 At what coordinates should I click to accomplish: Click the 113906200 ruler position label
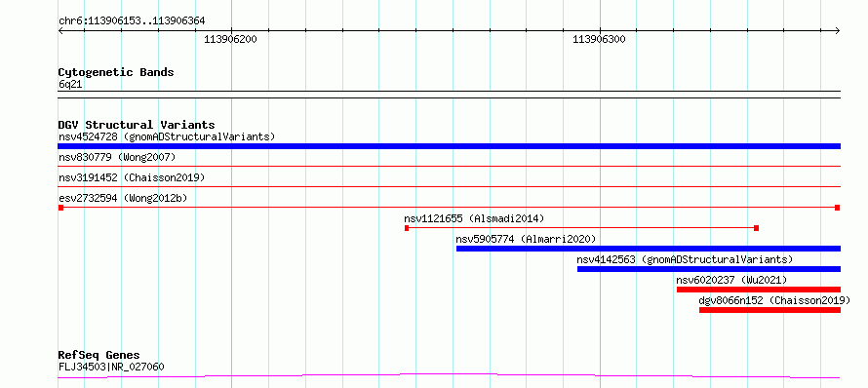point(230,40)
